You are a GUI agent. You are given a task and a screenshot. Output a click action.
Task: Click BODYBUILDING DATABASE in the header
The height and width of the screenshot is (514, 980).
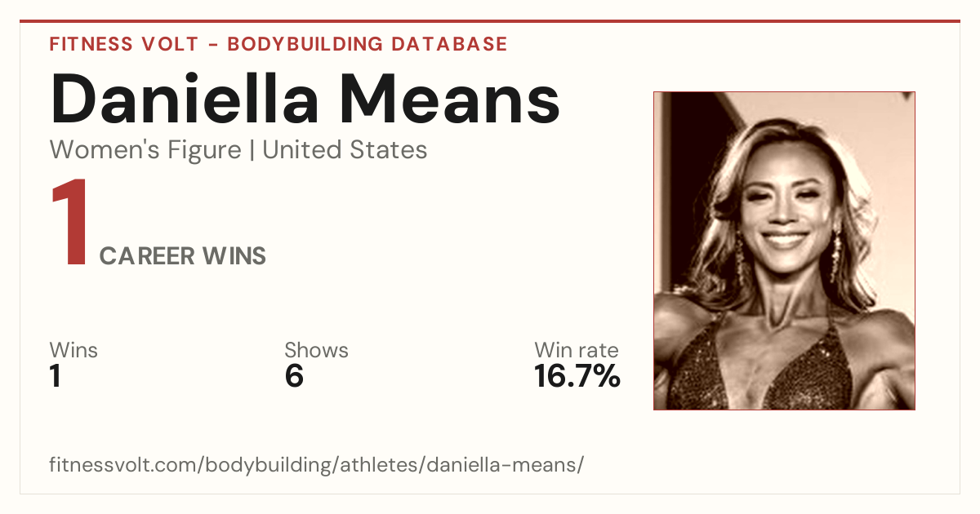pyautogui.click(x=367, y=44)
